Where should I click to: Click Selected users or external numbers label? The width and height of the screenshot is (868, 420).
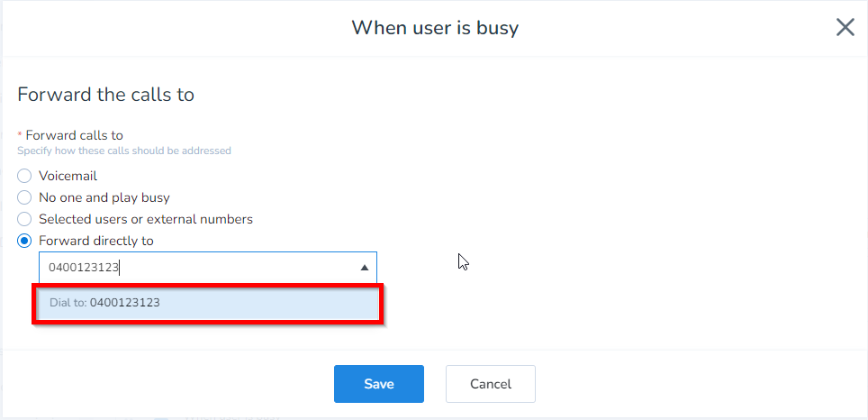pos(145,219)
